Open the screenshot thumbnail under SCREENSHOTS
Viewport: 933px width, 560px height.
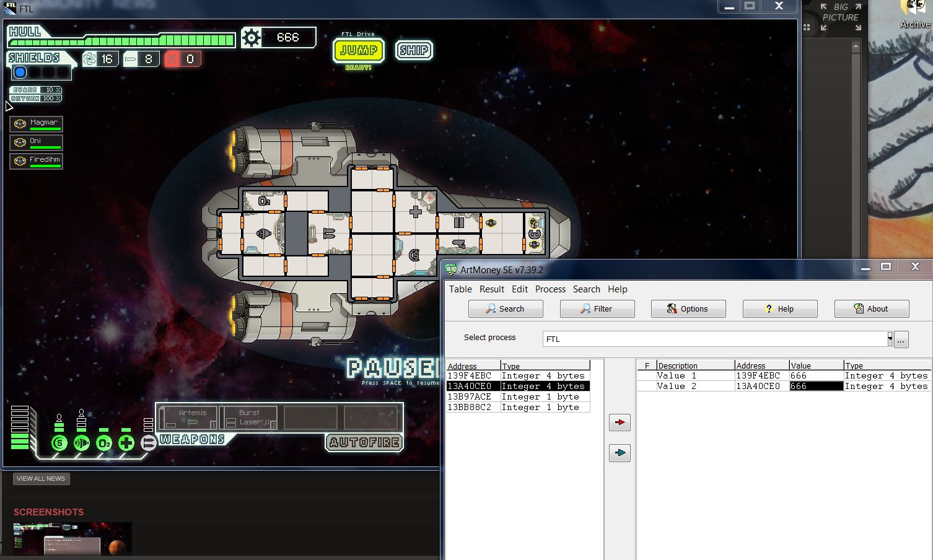72,540
